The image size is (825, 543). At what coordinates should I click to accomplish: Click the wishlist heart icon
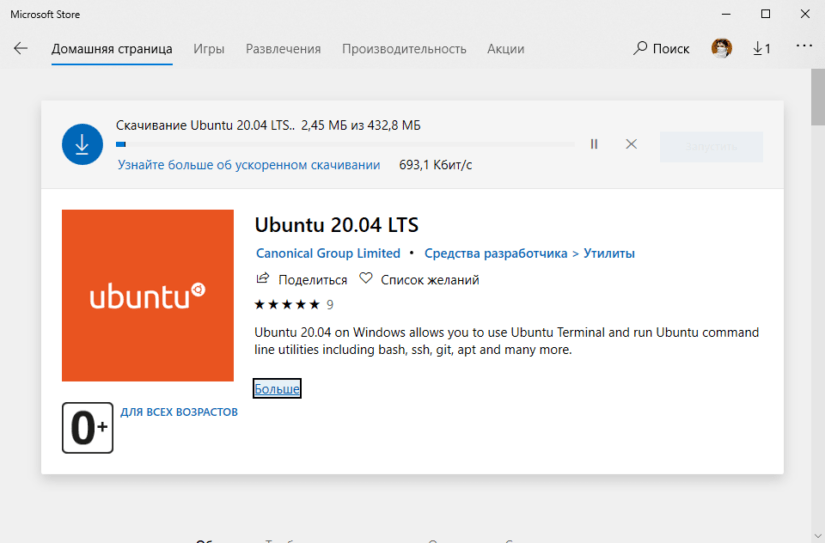366,278
